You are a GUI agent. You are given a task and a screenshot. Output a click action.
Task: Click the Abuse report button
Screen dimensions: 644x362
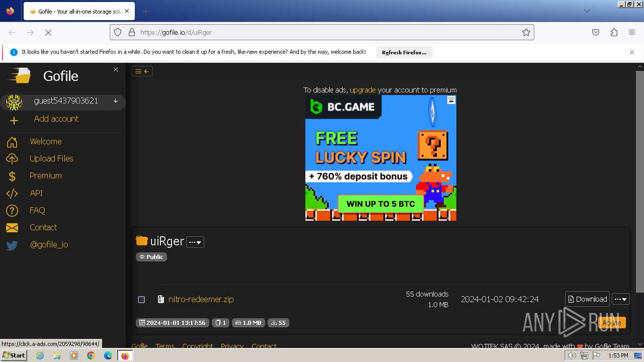point(612,323)
